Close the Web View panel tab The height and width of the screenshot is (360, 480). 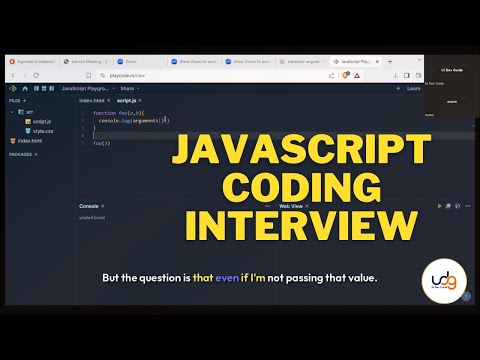[307, 206]
